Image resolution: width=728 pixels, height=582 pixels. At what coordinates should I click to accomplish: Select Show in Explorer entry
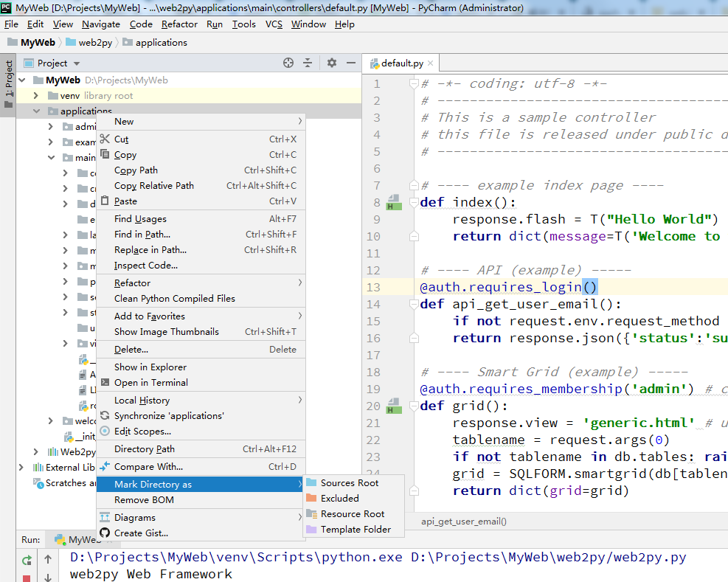pos(201,367)
